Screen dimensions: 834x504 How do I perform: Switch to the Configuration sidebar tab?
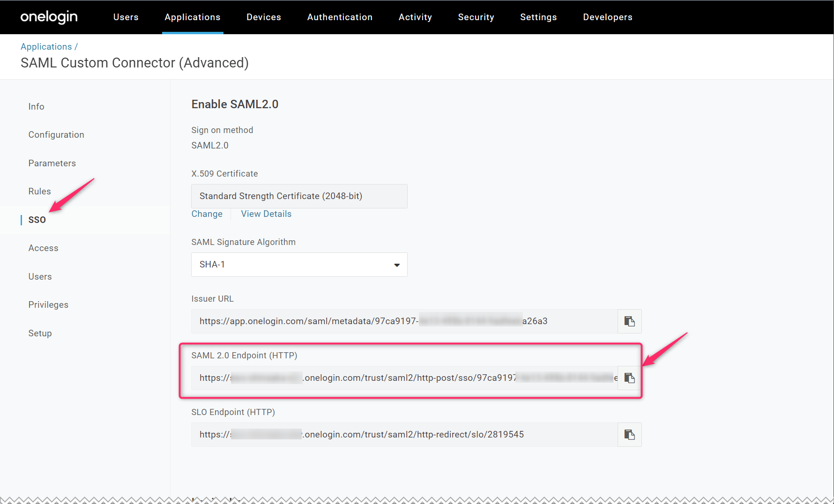[x=56, y=134]
